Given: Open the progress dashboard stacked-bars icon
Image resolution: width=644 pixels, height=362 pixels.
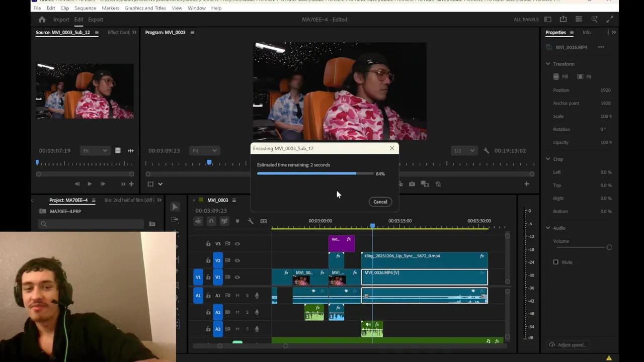Looking at the screenshot, I should click(x=579, y=19).
